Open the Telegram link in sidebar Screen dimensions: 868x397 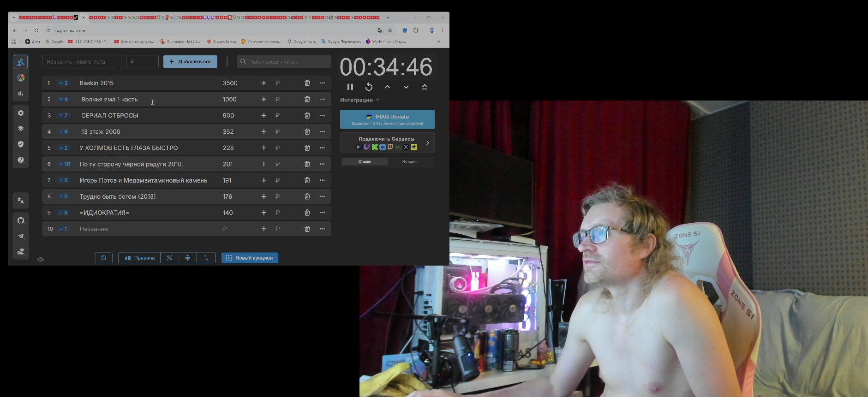(x=21, y=236)
